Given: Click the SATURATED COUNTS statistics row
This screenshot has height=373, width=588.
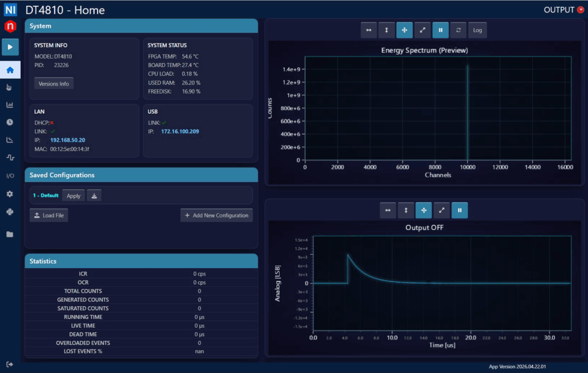Looking at the screenshot, I should (141, 308).
